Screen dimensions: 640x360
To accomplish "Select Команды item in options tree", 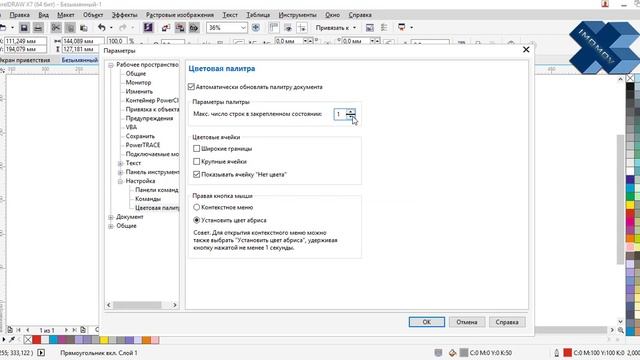I will coord(148,199).
